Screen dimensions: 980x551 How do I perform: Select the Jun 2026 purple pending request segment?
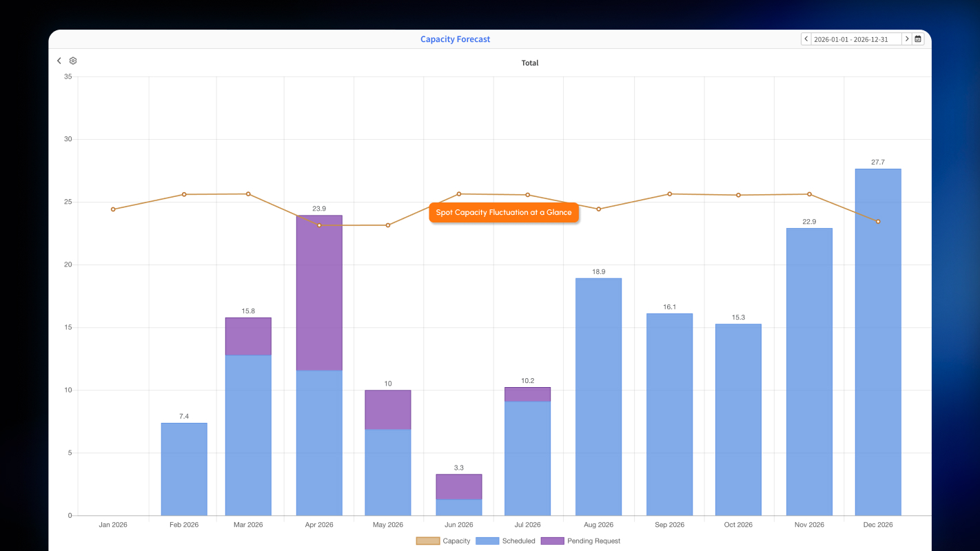pyautogui.click(x=459, y=487)
